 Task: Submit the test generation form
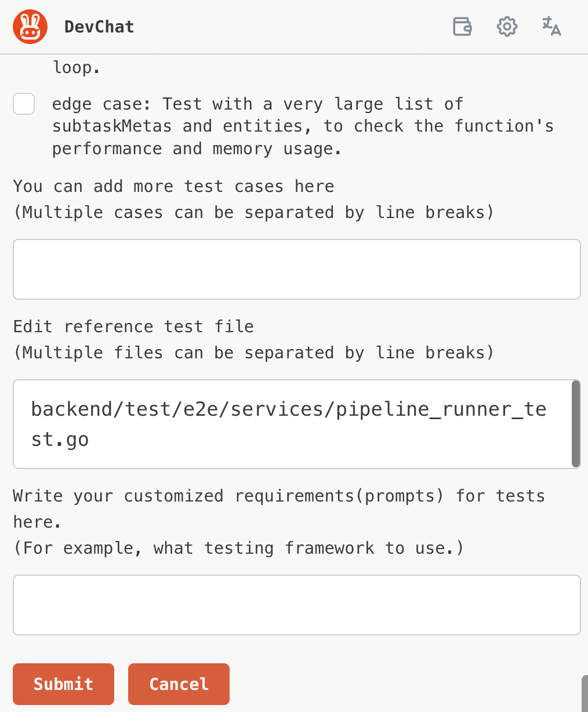click(64, 684)
